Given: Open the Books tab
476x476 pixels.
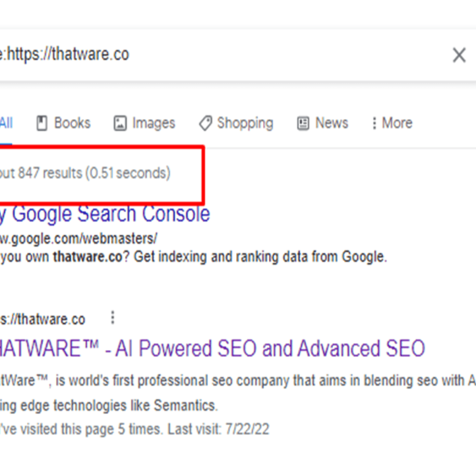Looking at the screenshot, I should point(64,123).
